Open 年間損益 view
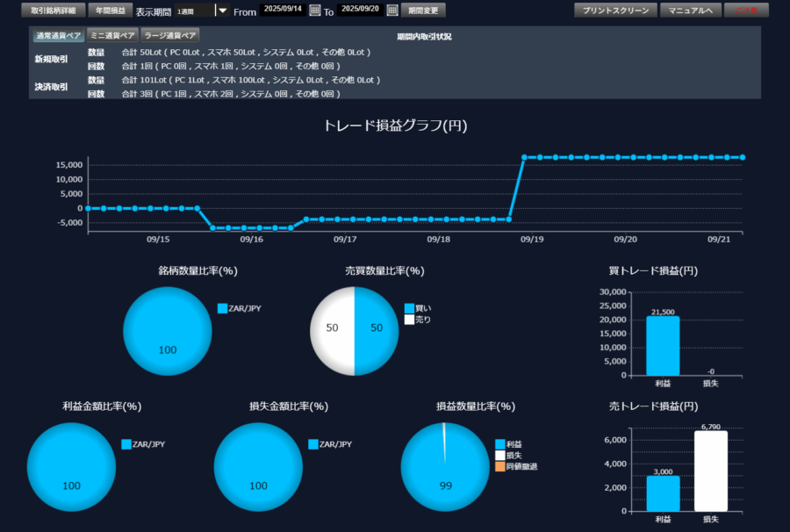Screen dimensions: 790x532 coord(110,11)
